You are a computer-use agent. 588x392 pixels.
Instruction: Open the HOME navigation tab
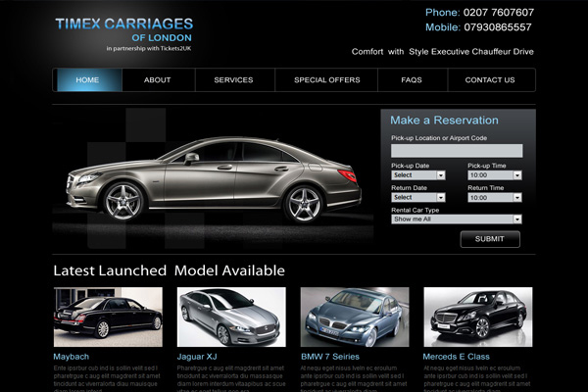click(89, 80)
